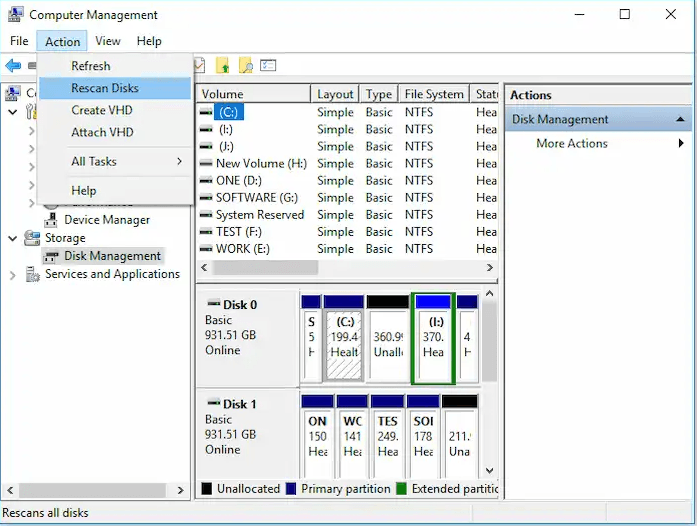
Task: Sort by the File System column header
Action: (433, 94)
